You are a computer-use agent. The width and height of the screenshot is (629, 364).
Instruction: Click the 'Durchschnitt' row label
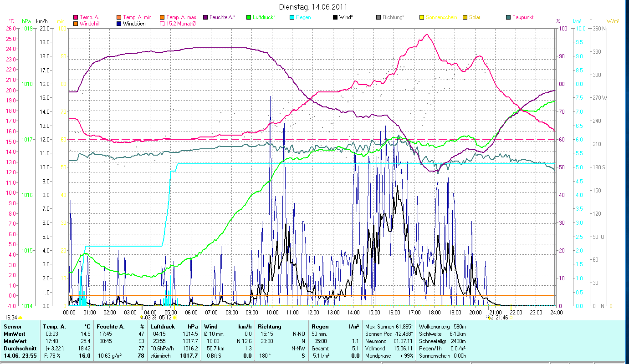click(x=20, y=349)
